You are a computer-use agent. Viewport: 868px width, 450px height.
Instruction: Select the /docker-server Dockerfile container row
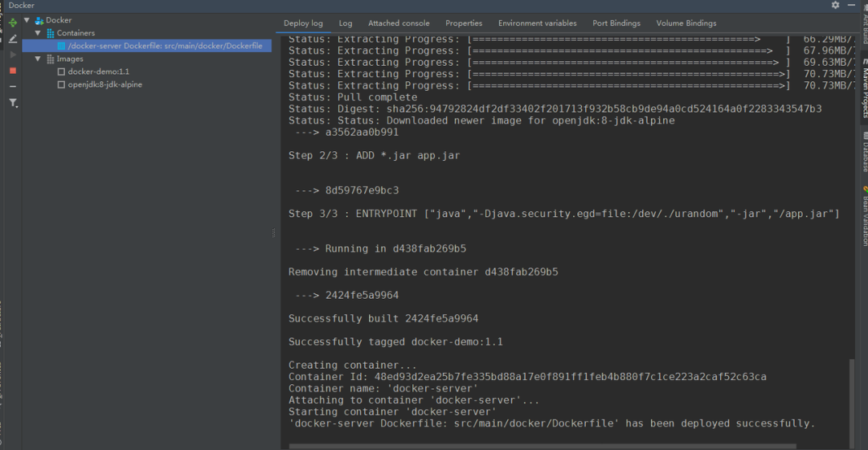pos(147,46)
